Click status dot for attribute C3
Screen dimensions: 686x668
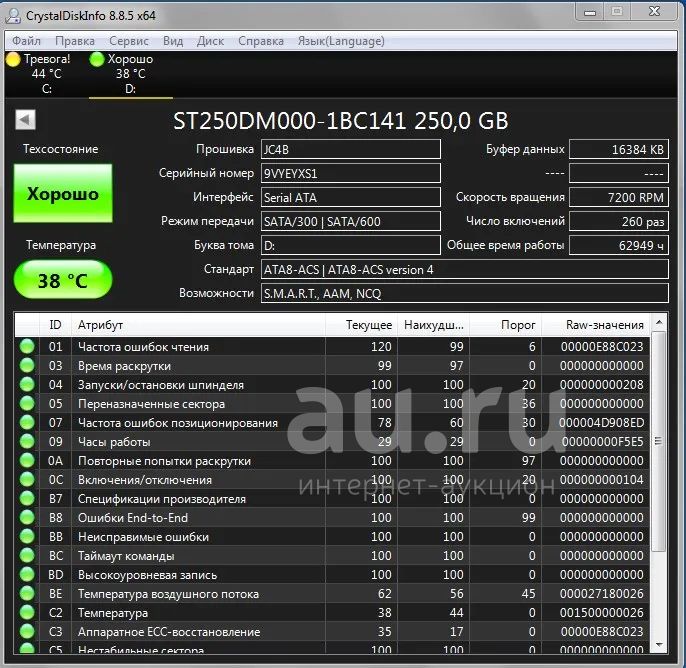(x=27, y=632)
